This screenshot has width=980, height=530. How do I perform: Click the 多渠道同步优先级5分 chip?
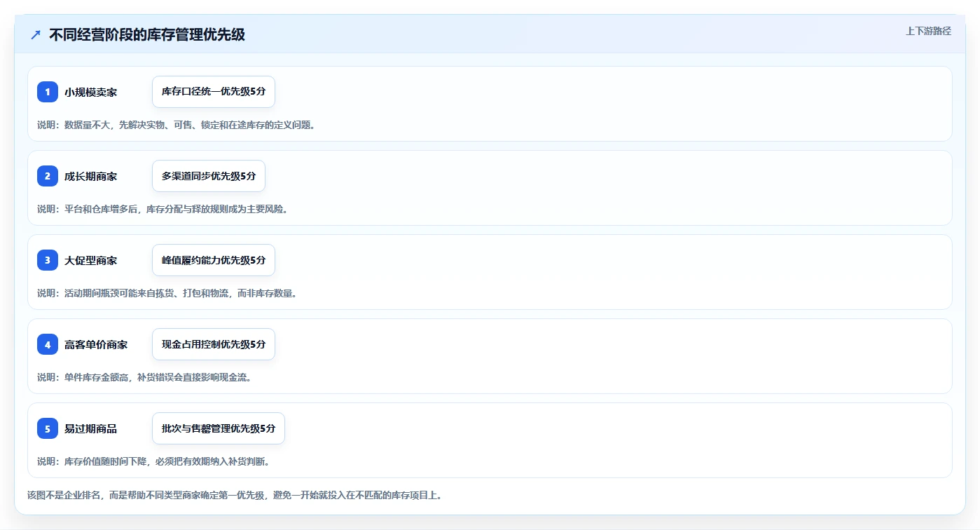(x=209, y=176)
